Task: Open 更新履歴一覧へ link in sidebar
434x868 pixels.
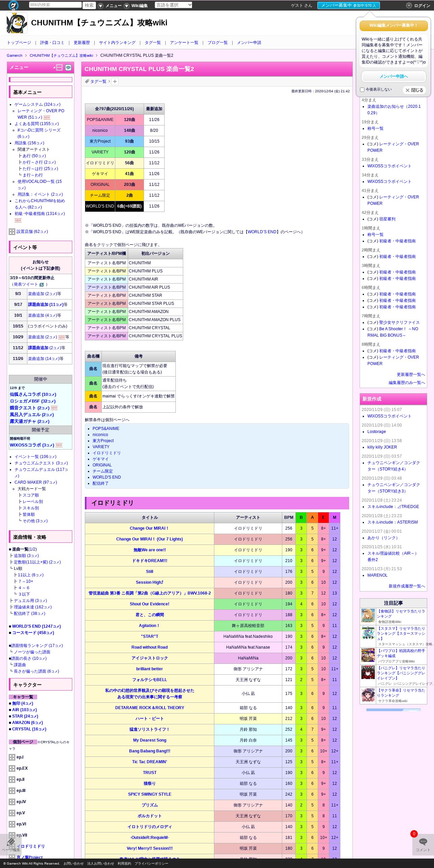Action: (411, 375)
